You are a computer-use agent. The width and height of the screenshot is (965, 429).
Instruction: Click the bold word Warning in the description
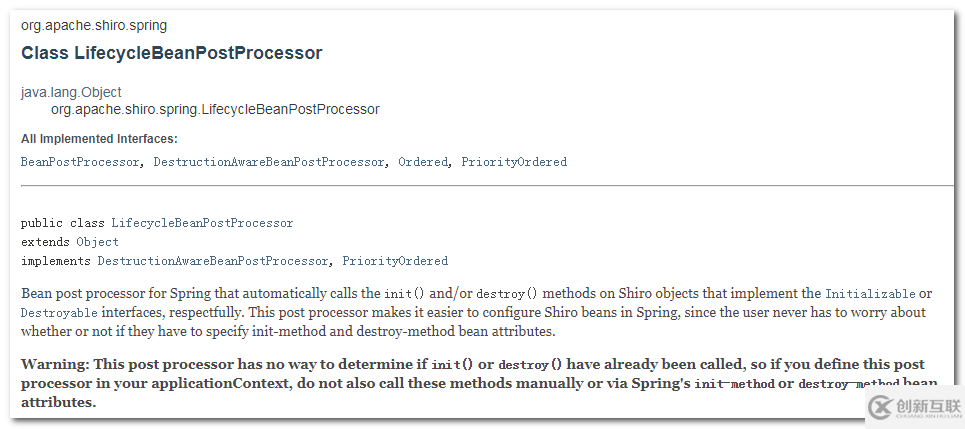click(x=53, y=364)
